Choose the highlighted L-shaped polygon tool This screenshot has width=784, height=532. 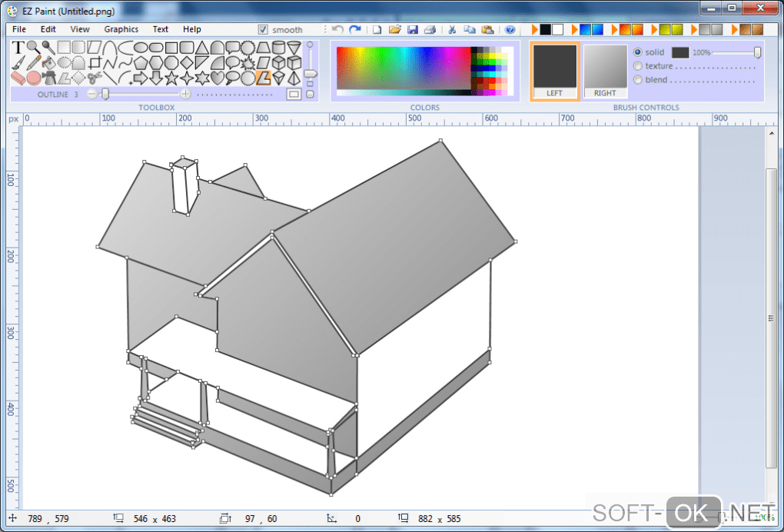264,78
